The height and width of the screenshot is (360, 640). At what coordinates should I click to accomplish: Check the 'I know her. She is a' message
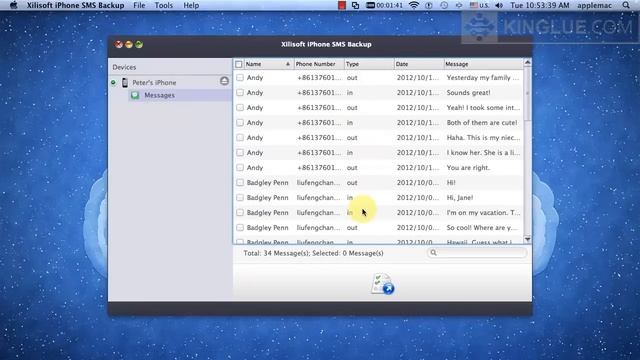(x=240, y=153)
